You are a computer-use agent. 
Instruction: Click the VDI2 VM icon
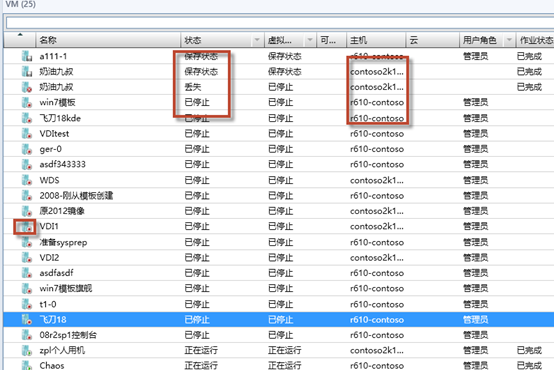27,258
